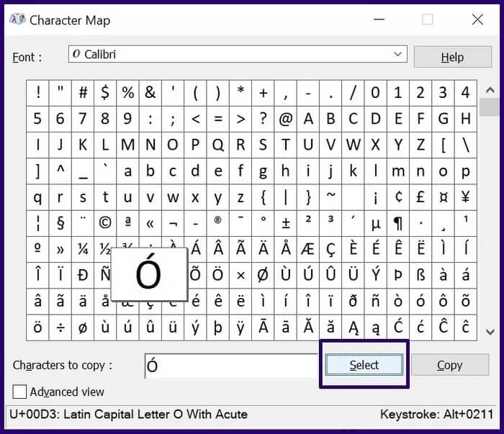Select the ampersand & character
The height and width of the screenshot is (434, 504).
pos(150,93)
